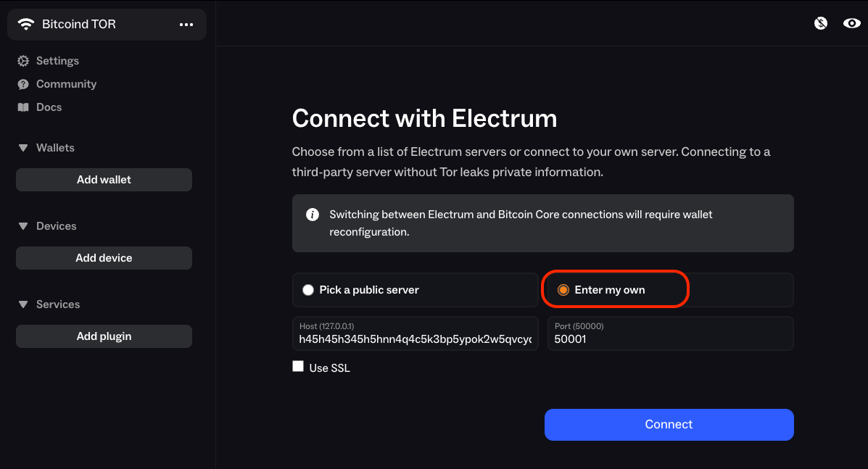Enable the Use SSL checkbox
The width and height of the screenshot is (868, 469).
point(298,366)
